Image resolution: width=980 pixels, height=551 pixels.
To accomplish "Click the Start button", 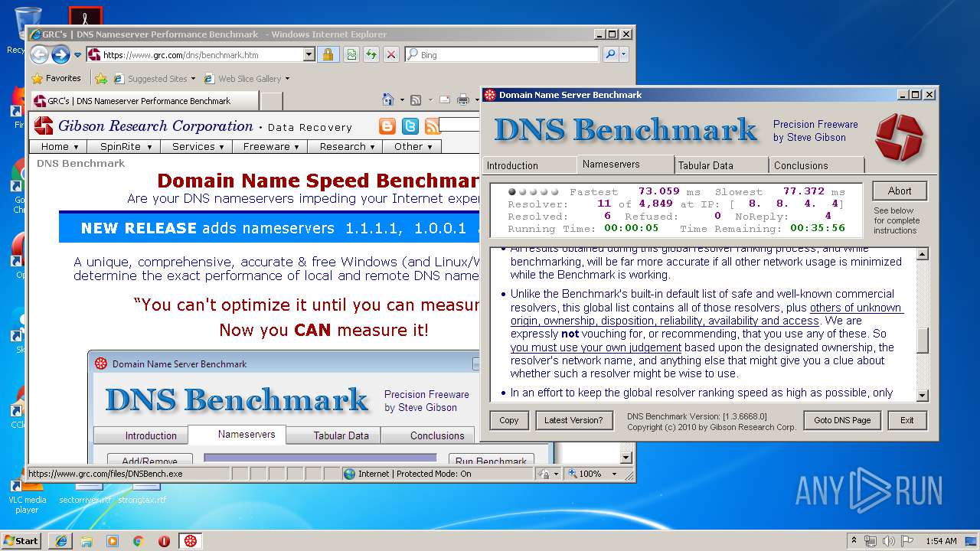I will coord(21,540).
